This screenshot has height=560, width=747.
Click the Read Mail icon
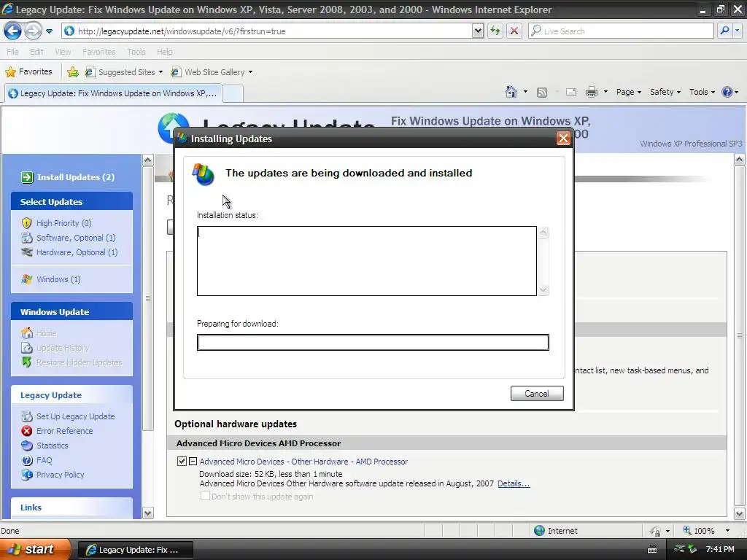[x=571, y=92]
